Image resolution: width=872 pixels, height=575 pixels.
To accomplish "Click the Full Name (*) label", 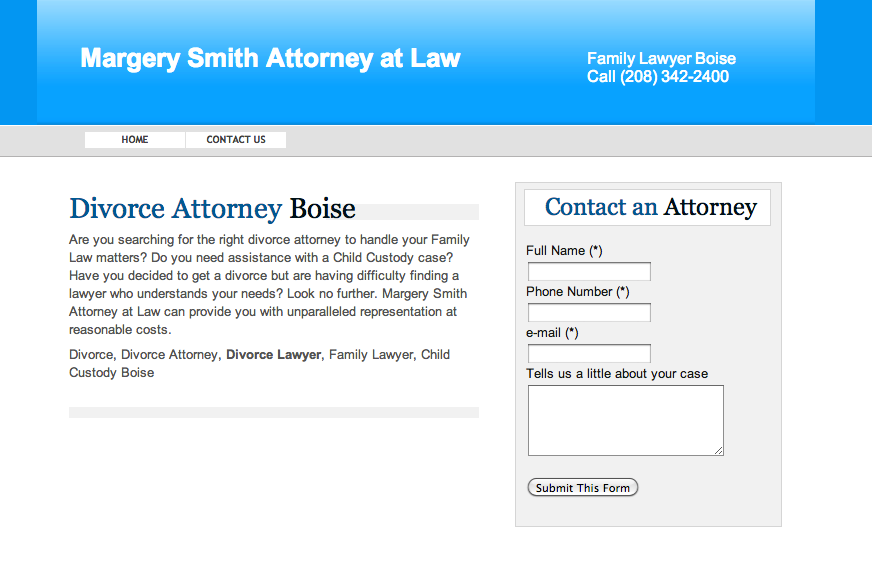I will pyautogui.click(x=564, y=251).
